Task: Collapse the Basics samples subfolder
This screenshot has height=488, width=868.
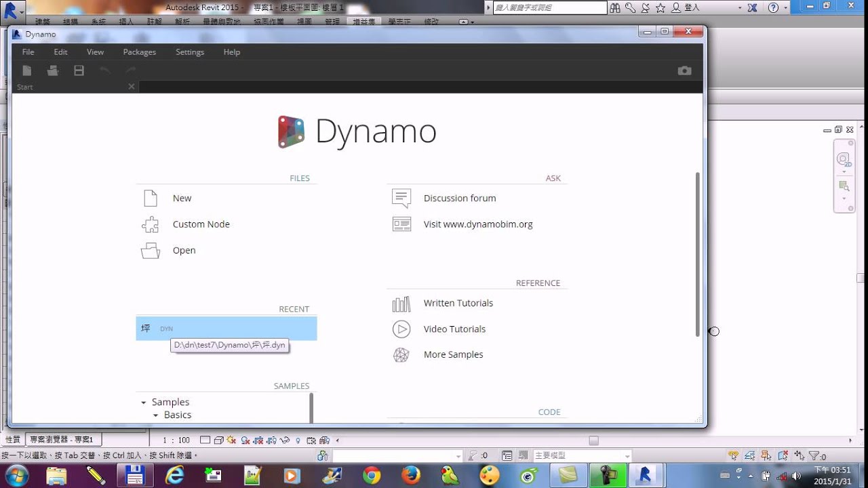Action: click(x=156, y=415)
